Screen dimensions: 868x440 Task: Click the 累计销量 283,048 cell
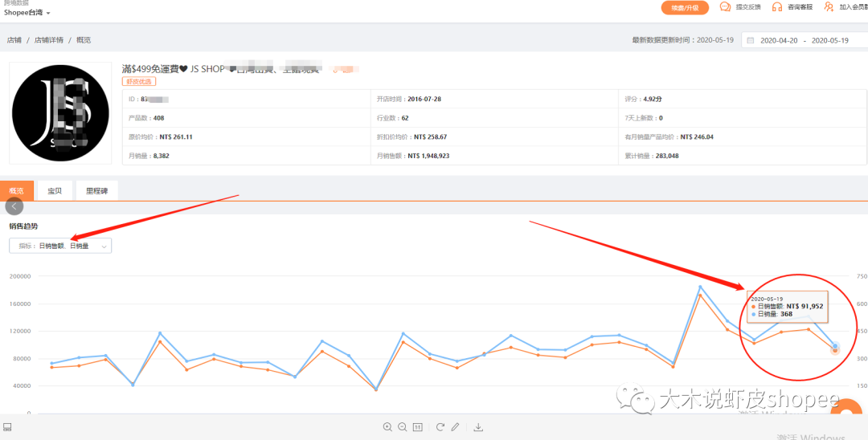[743, 155]
